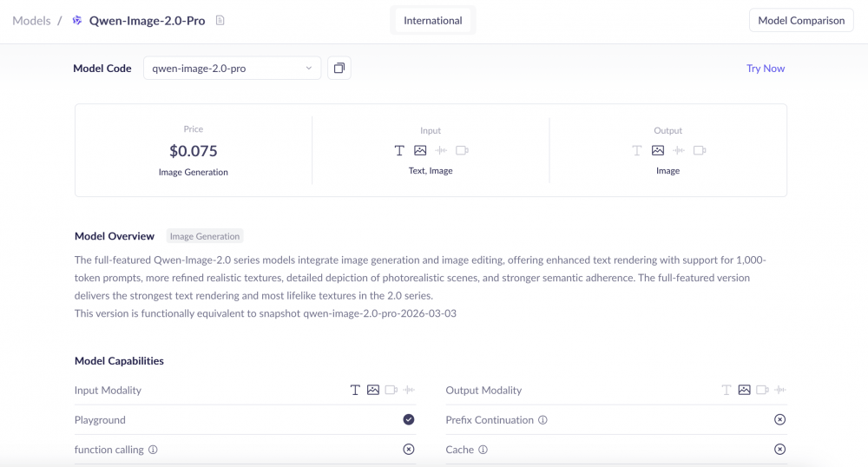
Task: Open the Models breadcrumb link
Action: 31,21
